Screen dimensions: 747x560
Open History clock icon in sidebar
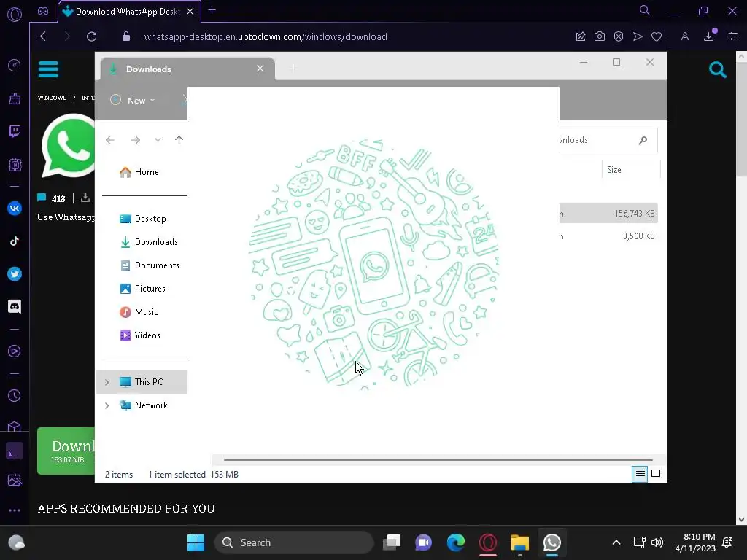(15, 396)
